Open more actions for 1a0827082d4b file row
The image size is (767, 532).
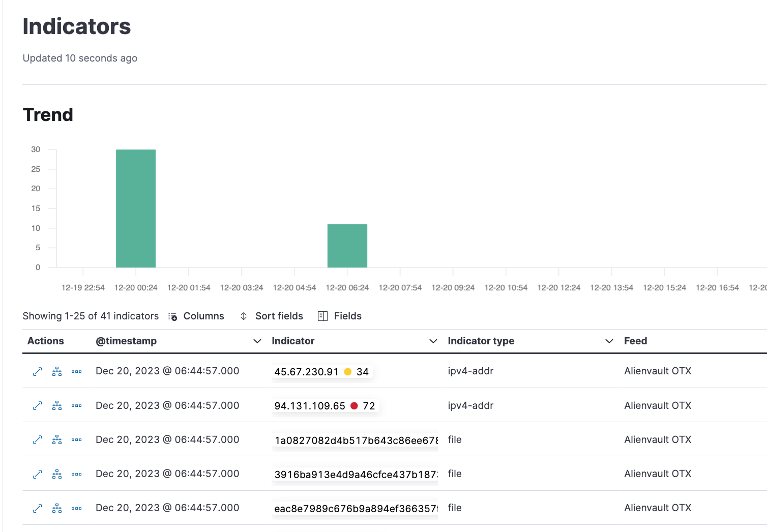click(x=77, y=440)
